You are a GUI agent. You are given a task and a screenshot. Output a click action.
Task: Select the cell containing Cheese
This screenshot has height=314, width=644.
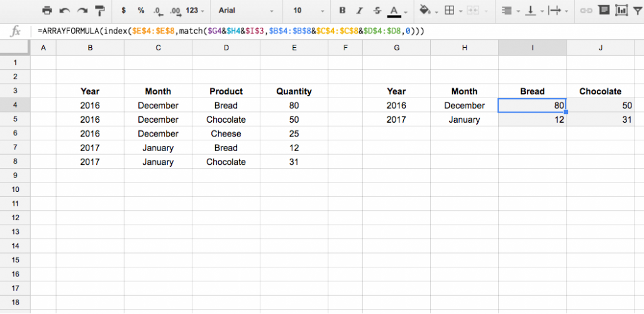click(226, 133)
